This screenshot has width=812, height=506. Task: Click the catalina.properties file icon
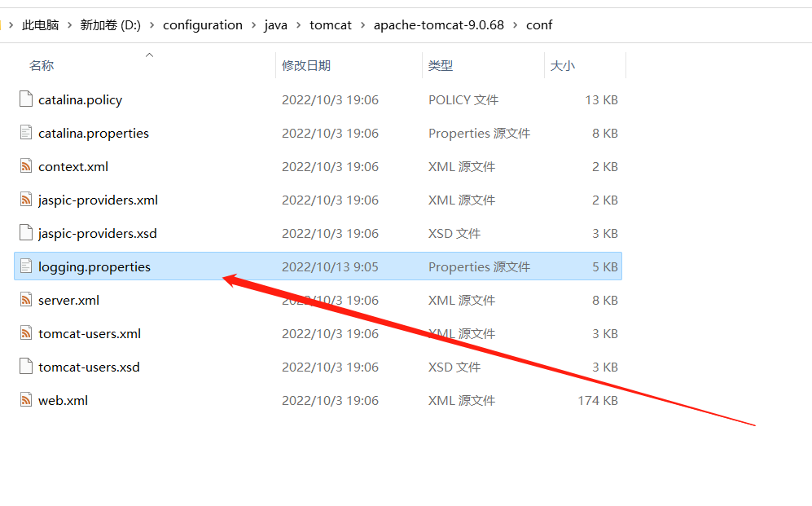tap(26, 133)
